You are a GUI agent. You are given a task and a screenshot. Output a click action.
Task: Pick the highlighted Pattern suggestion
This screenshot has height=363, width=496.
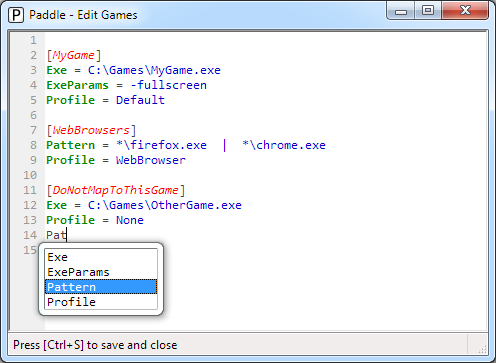(x=101, y=287)
